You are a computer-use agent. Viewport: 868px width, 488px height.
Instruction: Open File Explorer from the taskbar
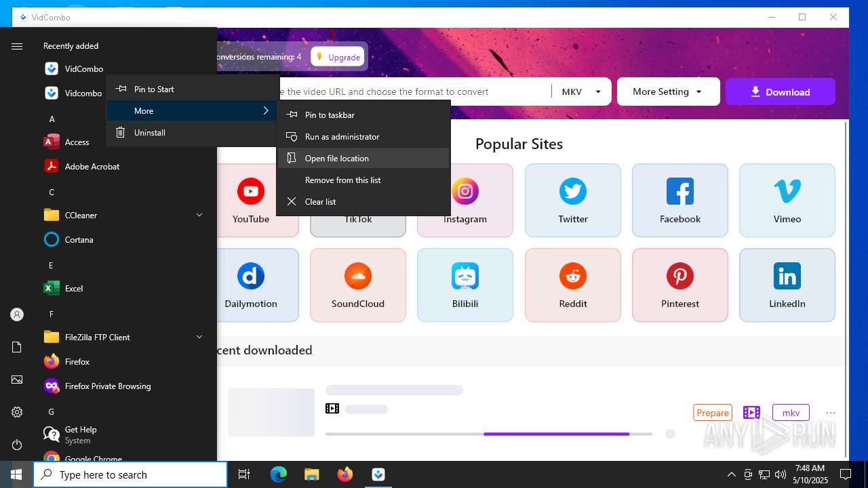(x=311, y=474)
